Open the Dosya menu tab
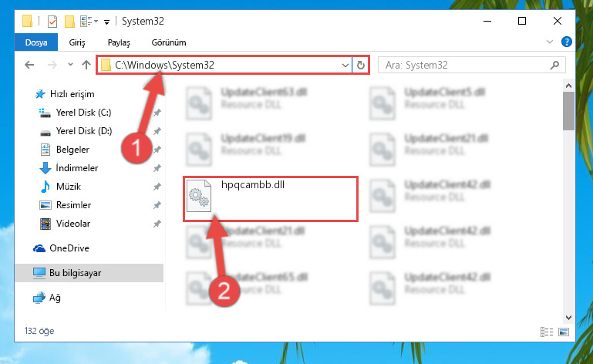Screen dimensions: 593x364 (36, 42)
